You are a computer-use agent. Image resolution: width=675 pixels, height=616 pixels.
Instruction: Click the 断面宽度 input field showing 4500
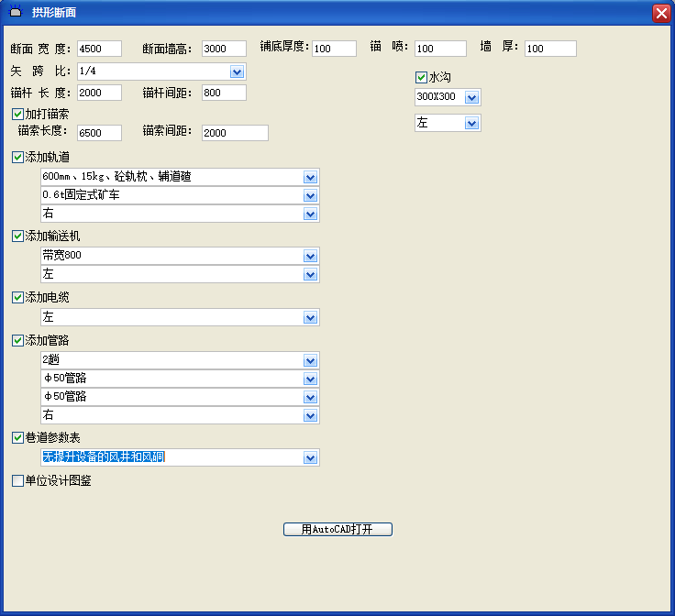(x=99, y=49)
